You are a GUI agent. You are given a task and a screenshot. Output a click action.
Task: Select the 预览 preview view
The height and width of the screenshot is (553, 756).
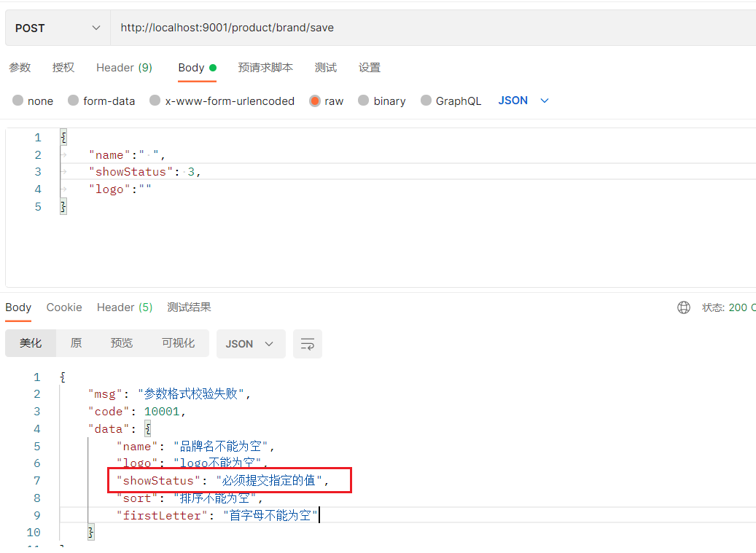122,343
